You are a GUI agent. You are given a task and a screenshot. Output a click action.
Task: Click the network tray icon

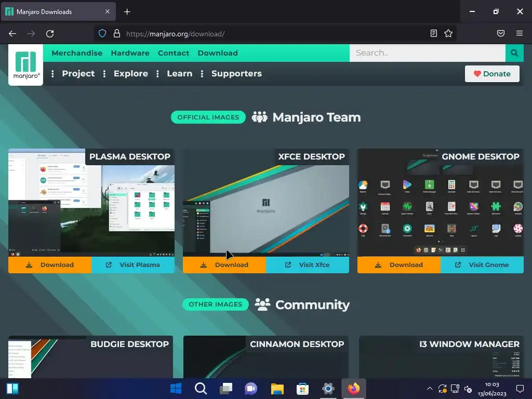click(455, 389)
